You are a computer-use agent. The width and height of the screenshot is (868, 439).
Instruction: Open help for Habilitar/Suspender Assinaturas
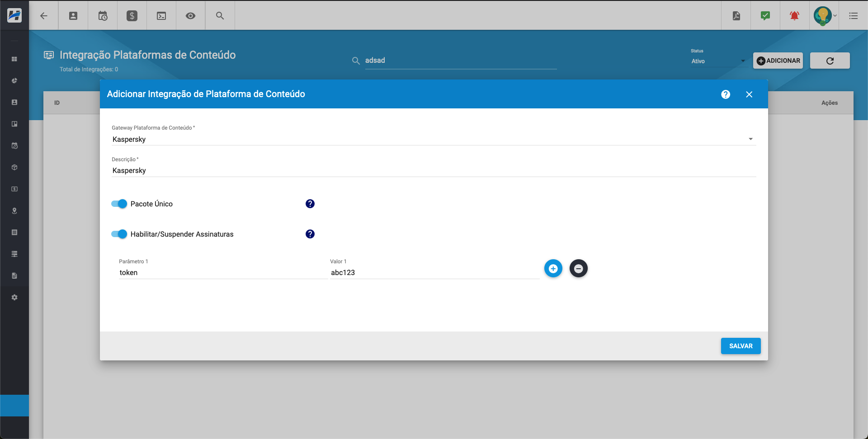(310, 234)
